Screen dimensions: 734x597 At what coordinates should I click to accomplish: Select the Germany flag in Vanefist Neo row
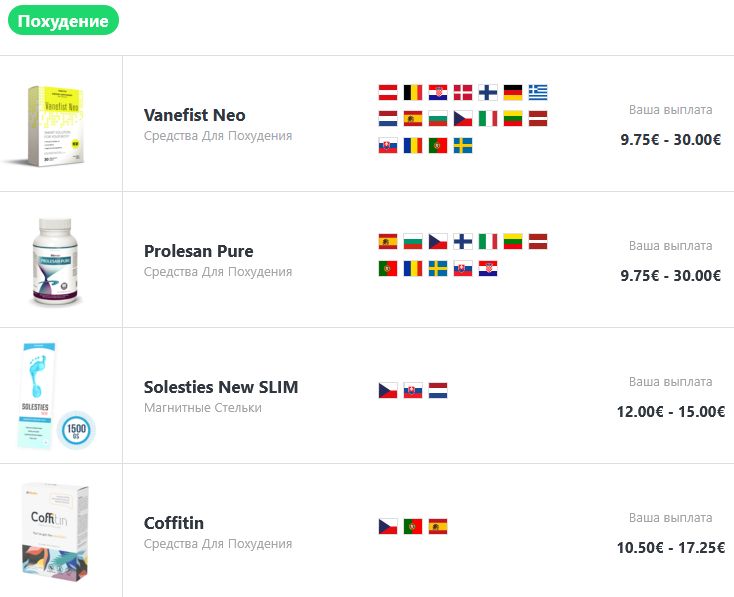click(513, 93)
